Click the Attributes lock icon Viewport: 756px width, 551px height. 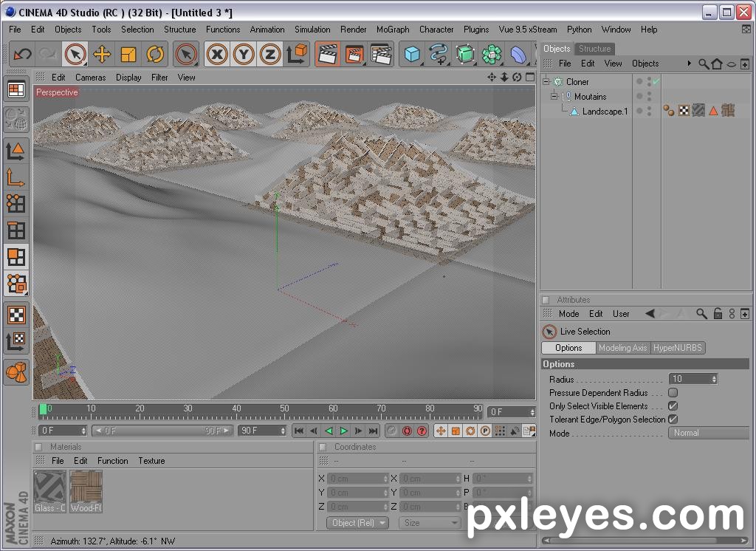718,314
